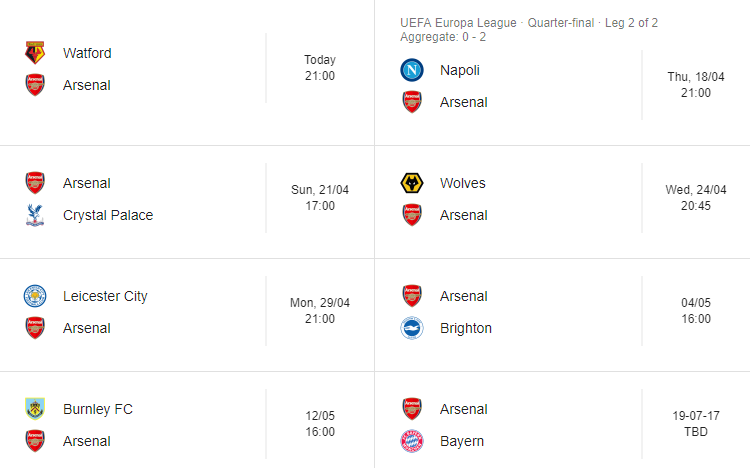This screenshot has height=468, width=750.
Task: Open the Napoli team name link
Action: pos(461,70)
